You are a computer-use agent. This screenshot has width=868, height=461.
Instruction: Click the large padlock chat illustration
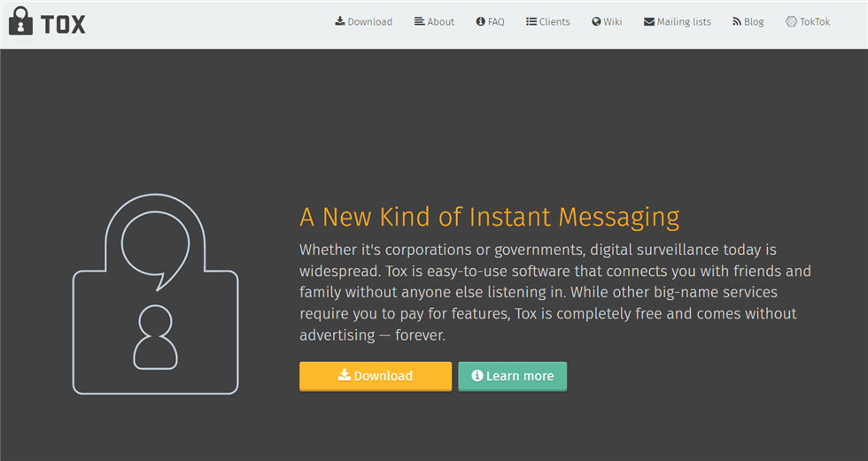coord(156,294)
